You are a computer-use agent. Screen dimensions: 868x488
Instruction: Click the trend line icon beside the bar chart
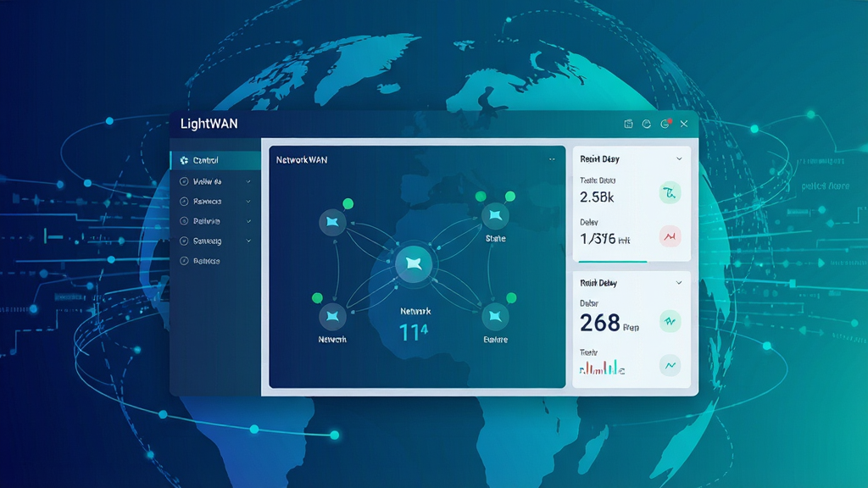pos(670,365)
